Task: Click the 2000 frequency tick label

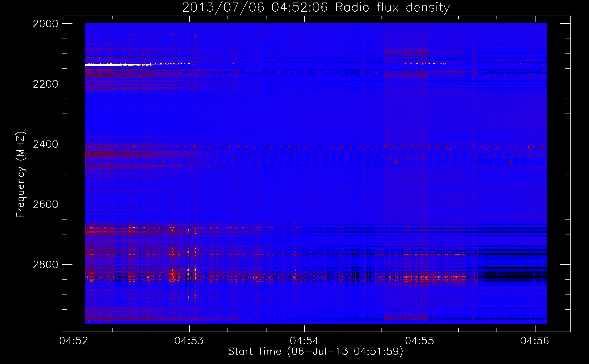Action: click(x=46, y=24)
